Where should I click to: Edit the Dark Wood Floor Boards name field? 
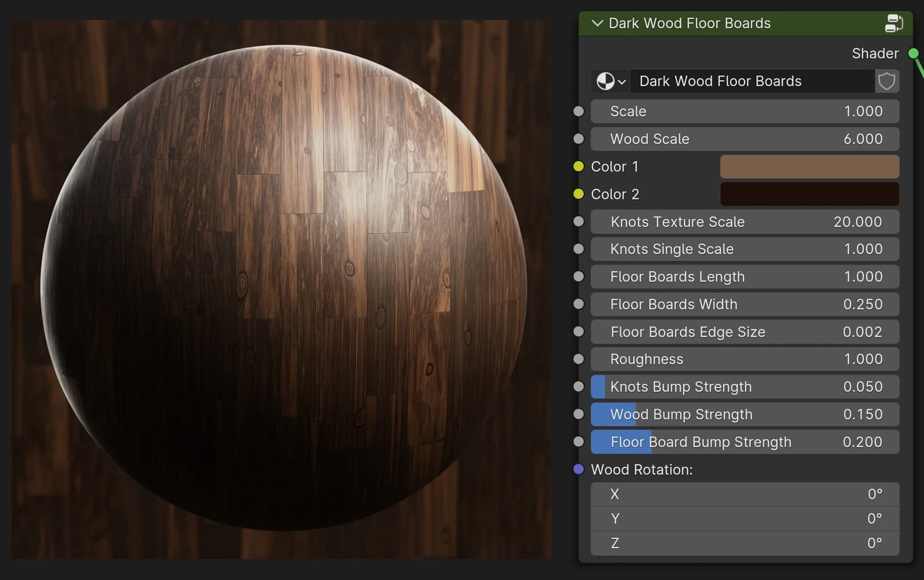click(751, 81)
